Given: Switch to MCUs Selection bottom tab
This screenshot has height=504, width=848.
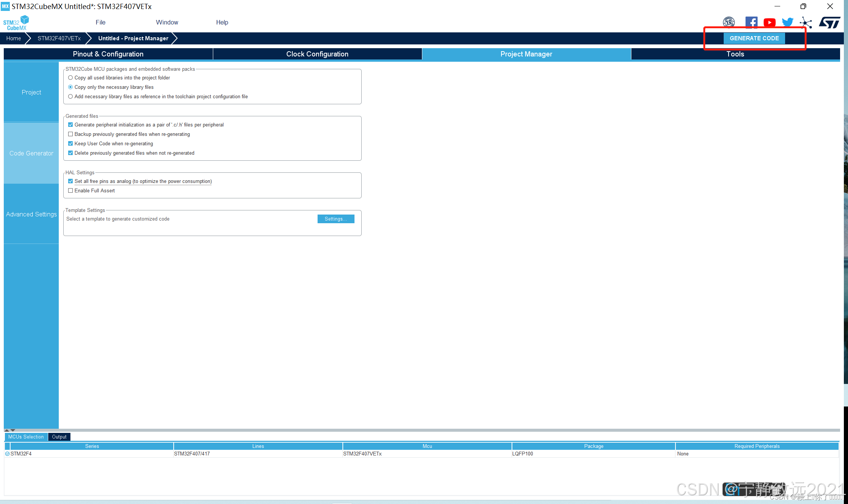Looking at the screenshot, I should tap(26, 437).
